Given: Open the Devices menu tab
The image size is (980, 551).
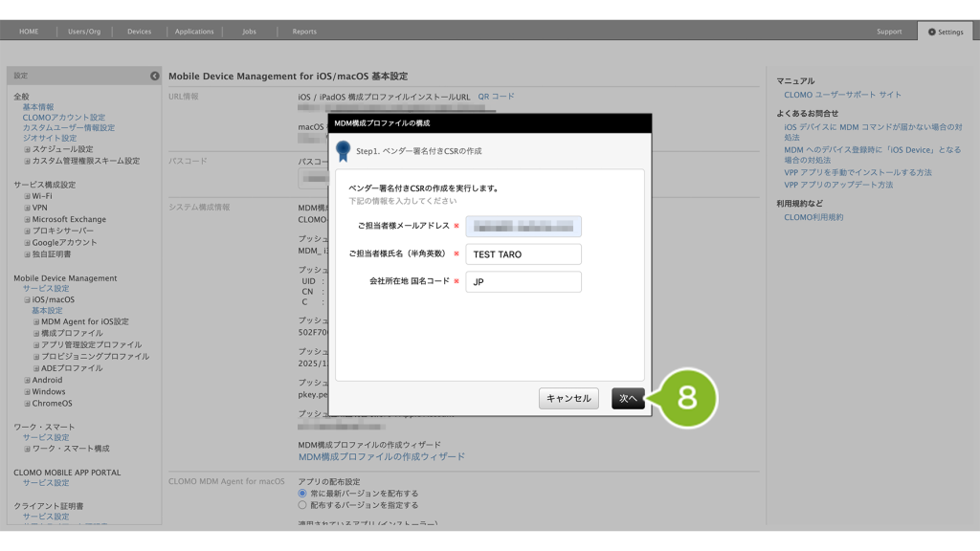Looking at the screenshot, I should pos(139,32).
